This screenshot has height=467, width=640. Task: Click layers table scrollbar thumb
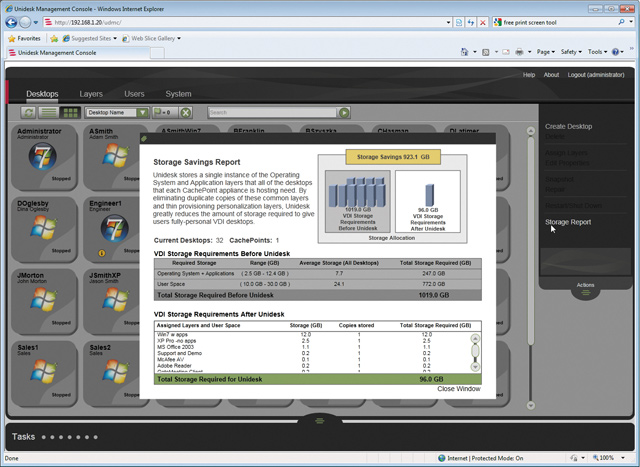point(475,351)
